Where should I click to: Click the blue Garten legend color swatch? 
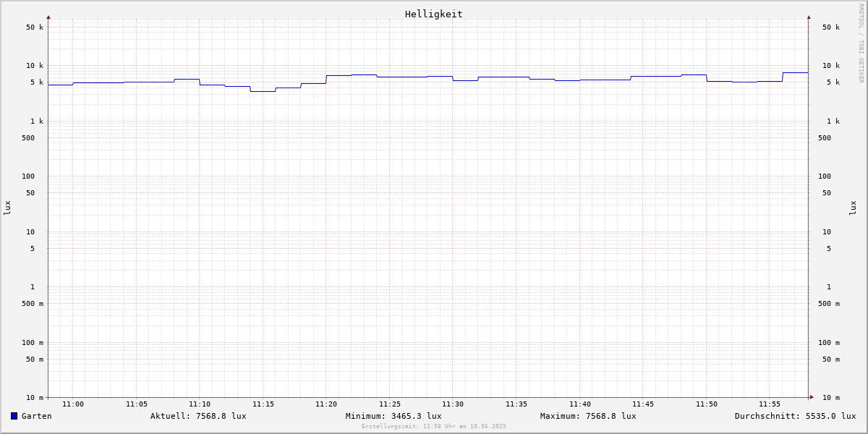coord(14,416)
